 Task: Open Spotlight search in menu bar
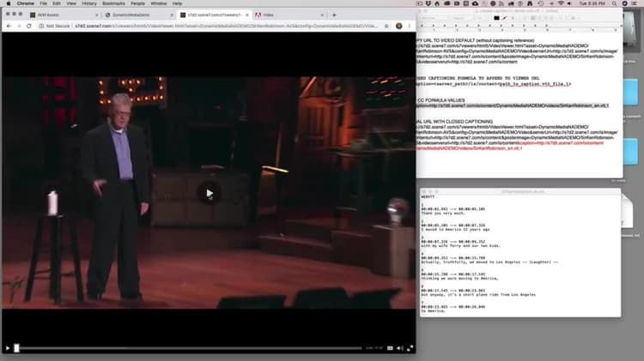[614, 3]
